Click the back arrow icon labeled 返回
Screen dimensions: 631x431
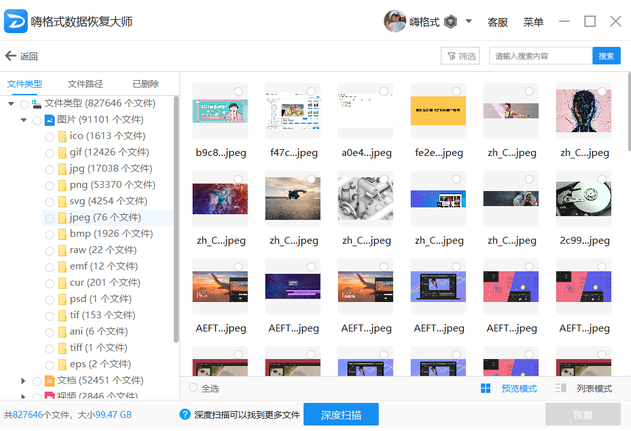11,56
